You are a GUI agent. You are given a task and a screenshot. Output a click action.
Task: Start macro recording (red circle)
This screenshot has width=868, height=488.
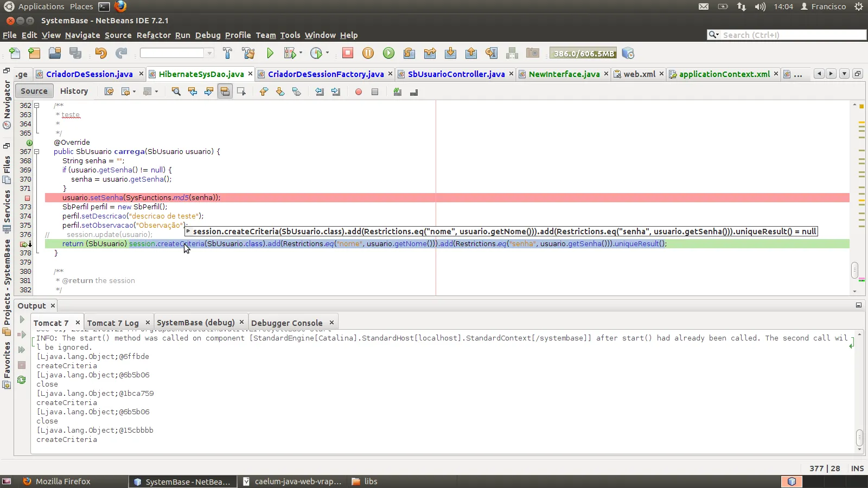pyautogui.click(x=358, y=92)
